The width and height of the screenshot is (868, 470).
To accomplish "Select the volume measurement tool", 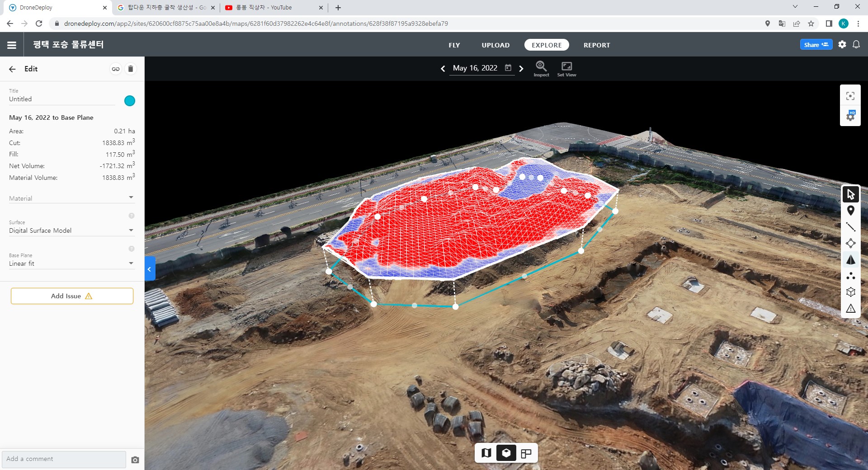I will click(850, 260).
